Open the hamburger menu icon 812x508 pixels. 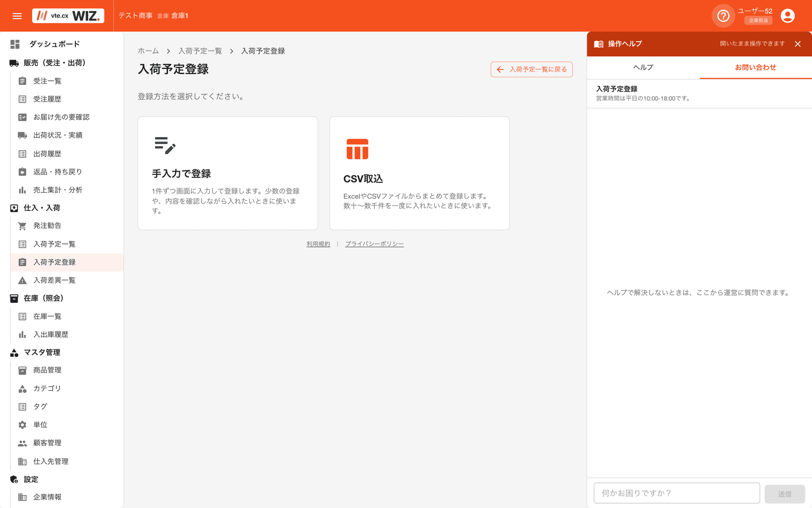pyautogui.click(x=17, y=16)
